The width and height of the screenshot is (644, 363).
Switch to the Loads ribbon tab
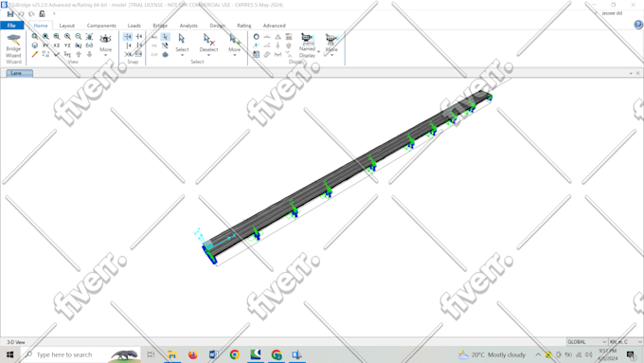[134, 26]
